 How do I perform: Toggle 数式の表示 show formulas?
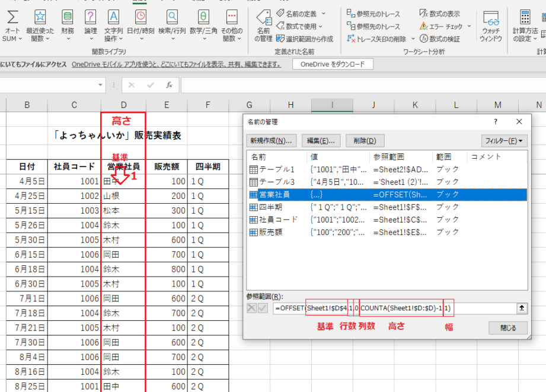click(439, 14)
